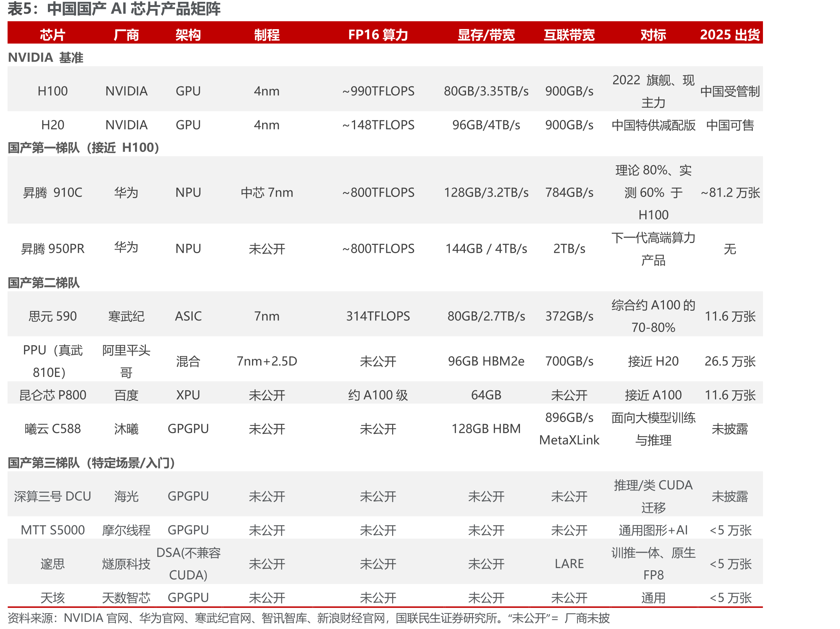
Task: Click the 中国可售 cell
Action: [729, 125]
